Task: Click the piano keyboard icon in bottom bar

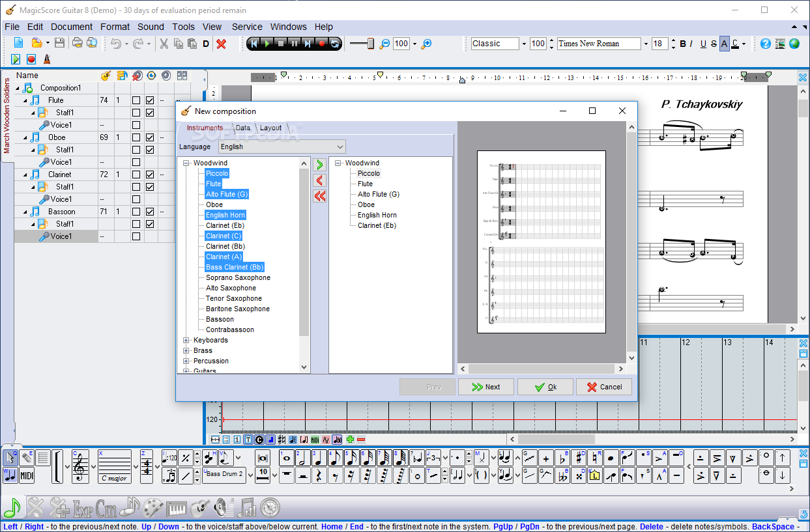Action: pyautogui.click(x=177, y=507)
